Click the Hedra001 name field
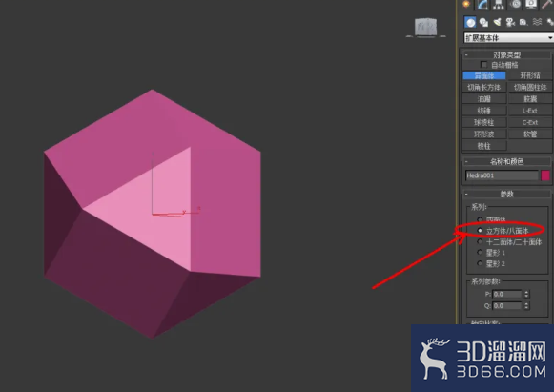 coord(502,175)
